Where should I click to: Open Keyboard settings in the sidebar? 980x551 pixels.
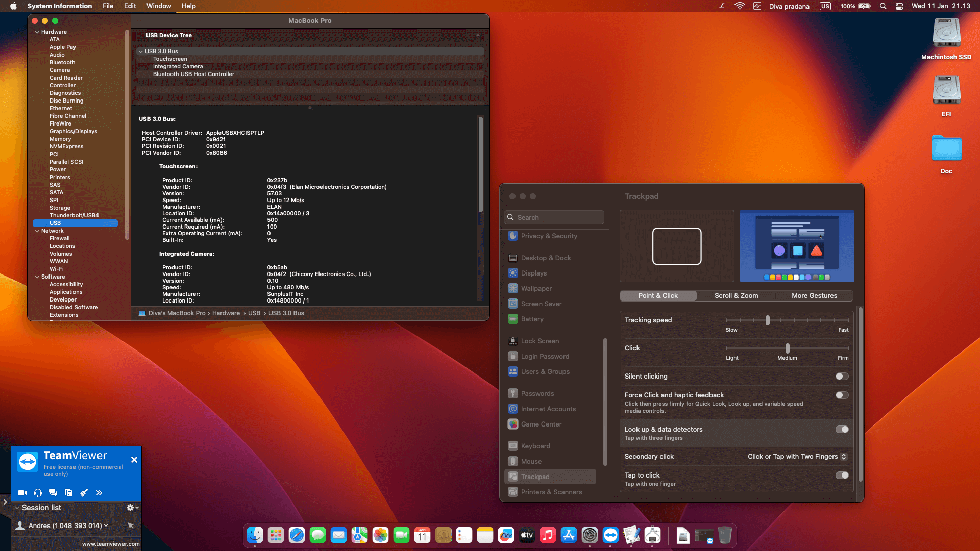535,445
